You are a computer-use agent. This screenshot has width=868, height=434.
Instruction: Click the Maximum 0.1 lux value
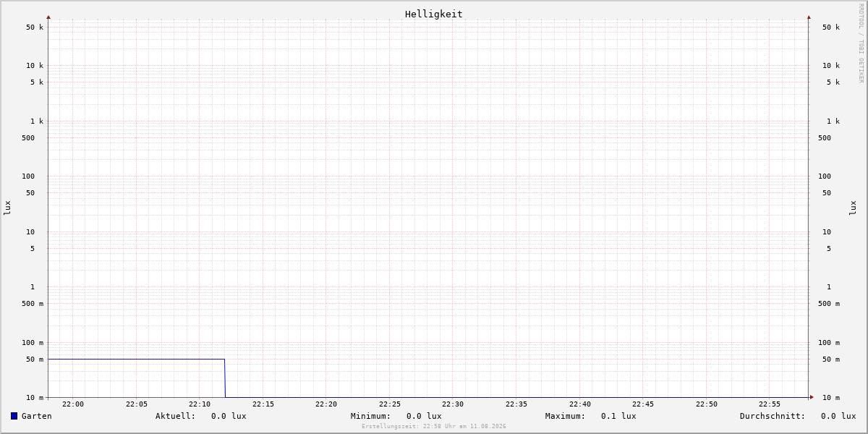pyautogui.click(x=618, y=416)
